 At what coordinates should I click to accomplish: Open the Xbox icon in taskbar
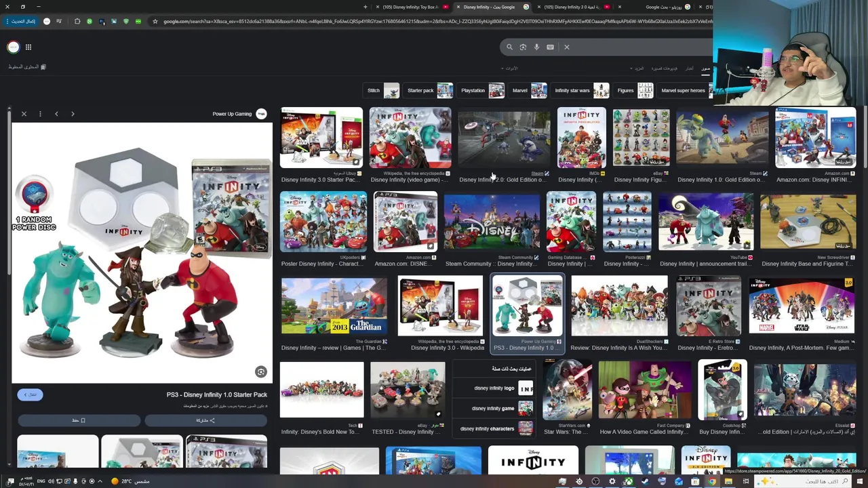(629, 481)
